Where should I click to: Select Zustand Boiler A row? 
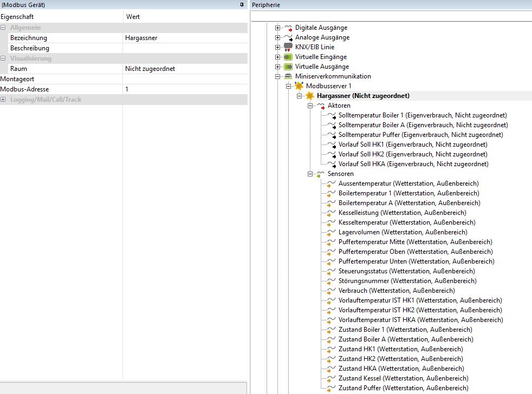[406, 339]
